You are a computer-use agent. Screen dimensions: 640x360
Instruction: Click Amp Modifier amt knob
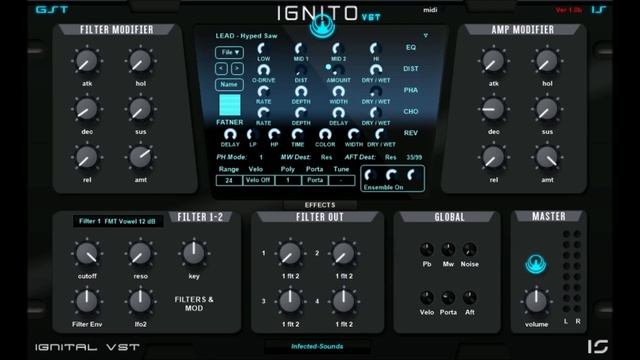point(547,157)
